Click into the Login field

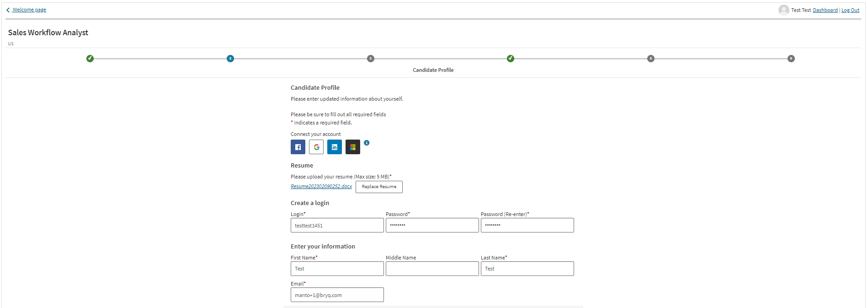[x=337, y=225]
